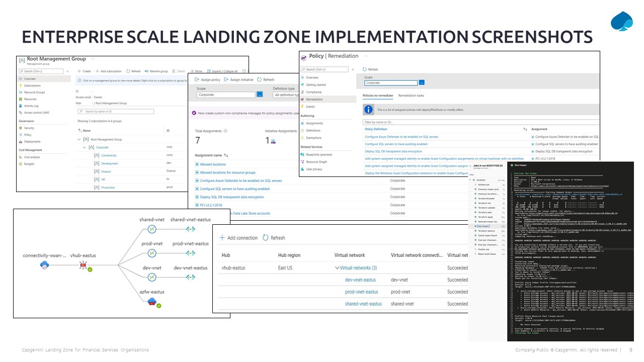
Task: Open the Development management group link
Action: [x=109, y=163]
